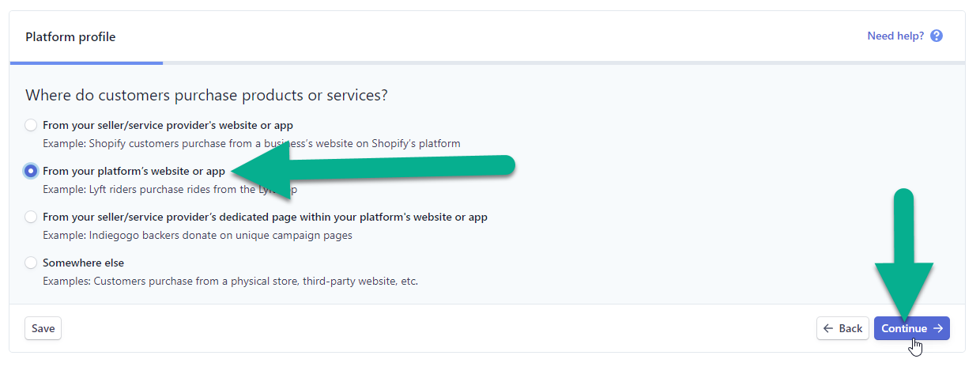
Task: Open the Need help? link
Action: [x=895, y=36]
